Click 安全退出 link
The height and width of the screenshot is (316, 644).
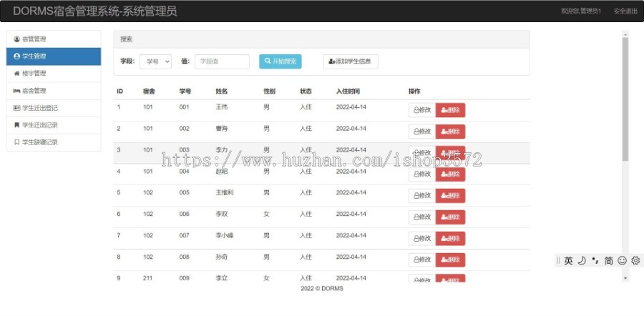coord(625,11)
